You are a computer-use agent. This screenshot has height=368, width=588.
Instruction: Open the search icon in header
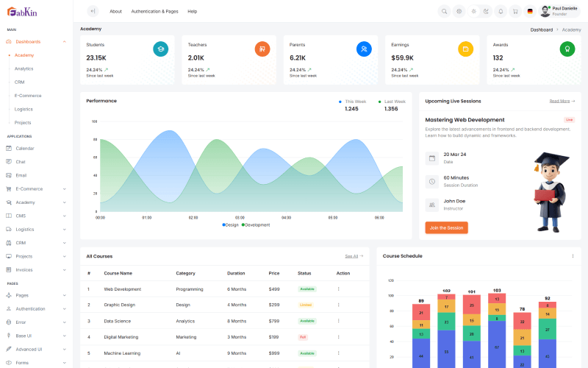[x=444, y=11]
